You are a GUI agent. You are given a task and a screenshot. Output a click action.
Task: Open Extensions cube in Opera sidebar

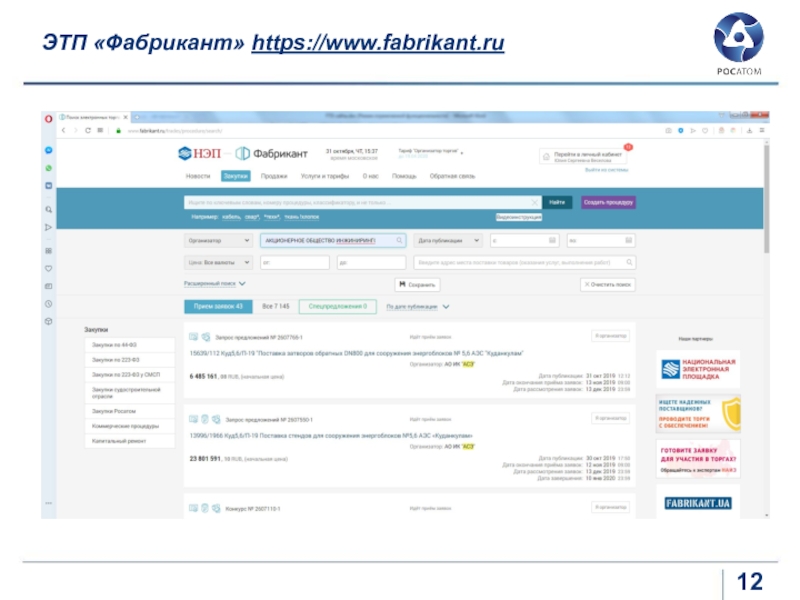[x=48, y=321]
